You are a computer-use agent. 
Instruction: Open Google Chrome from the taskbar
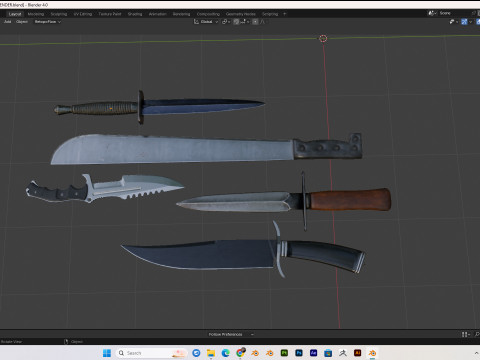click(240, 353)
